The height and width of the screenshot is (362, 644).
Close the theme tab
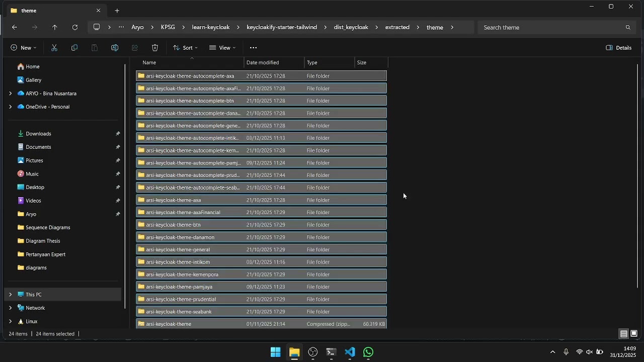(x=98, y=11)
